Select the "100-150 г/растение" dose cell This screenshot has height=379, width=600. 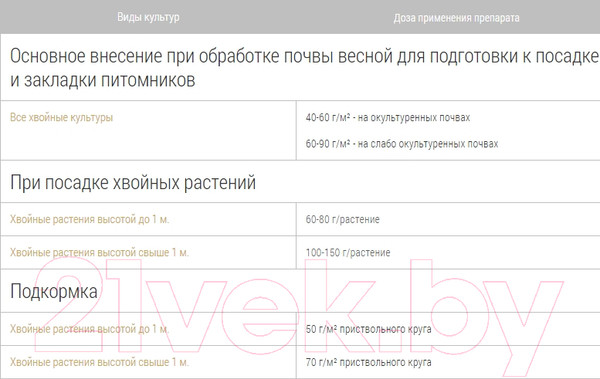pyautogui.click(x=348, y=253)
